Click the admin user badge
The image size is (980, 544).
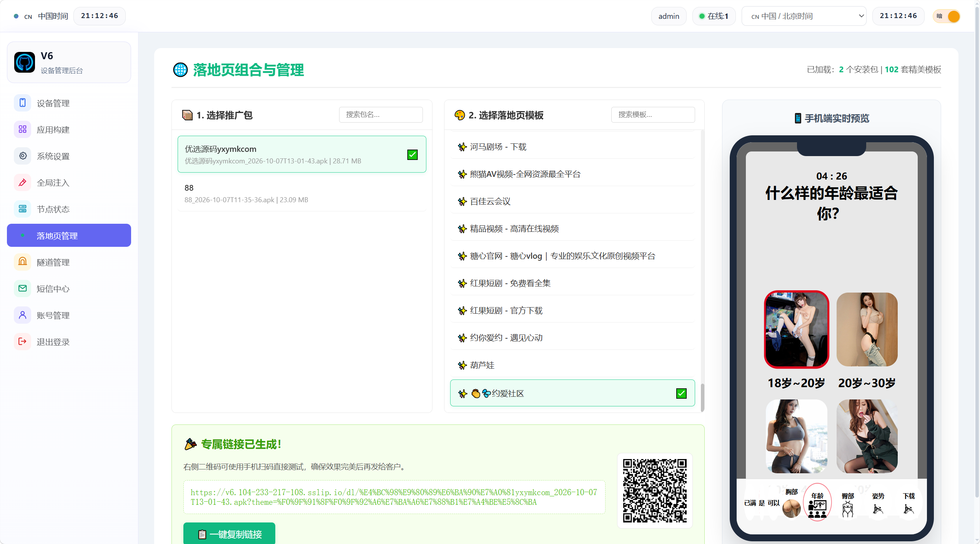click(669, 16)
